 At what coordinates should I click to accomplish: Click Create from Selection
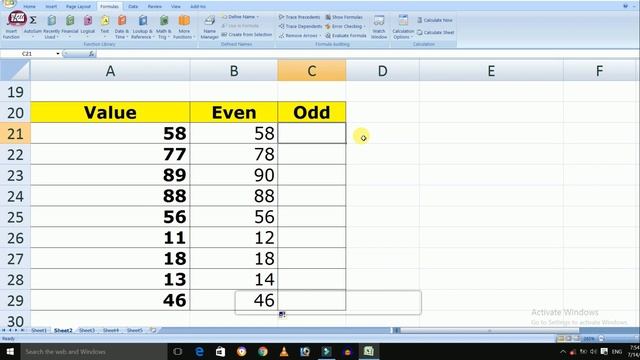click(x=247, y=35)
